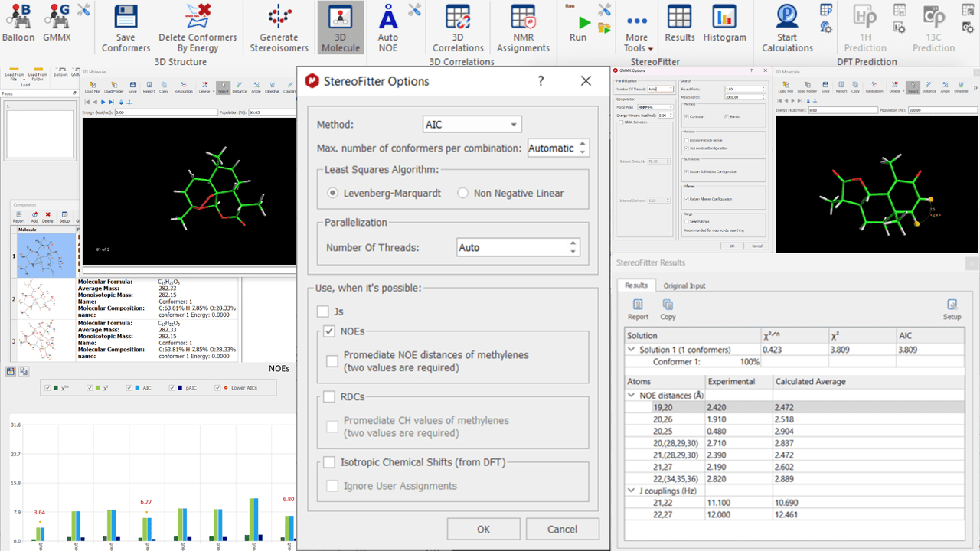The image size is (980, 551).
Task: Select the Levenberg-Marquardt radio button
Action: (332, 193)
